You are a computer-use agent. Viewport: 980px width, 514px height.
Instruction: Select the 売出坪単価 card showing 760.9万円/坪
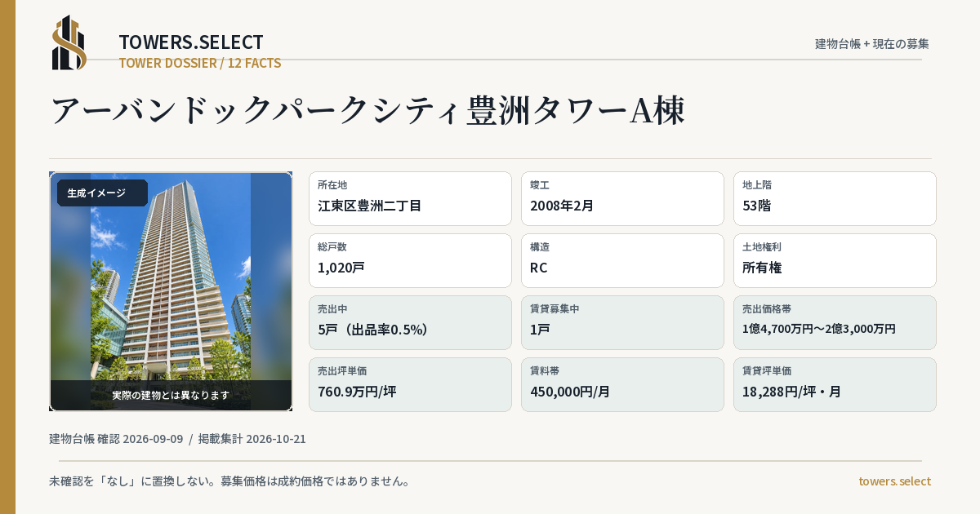click(410, 384)
